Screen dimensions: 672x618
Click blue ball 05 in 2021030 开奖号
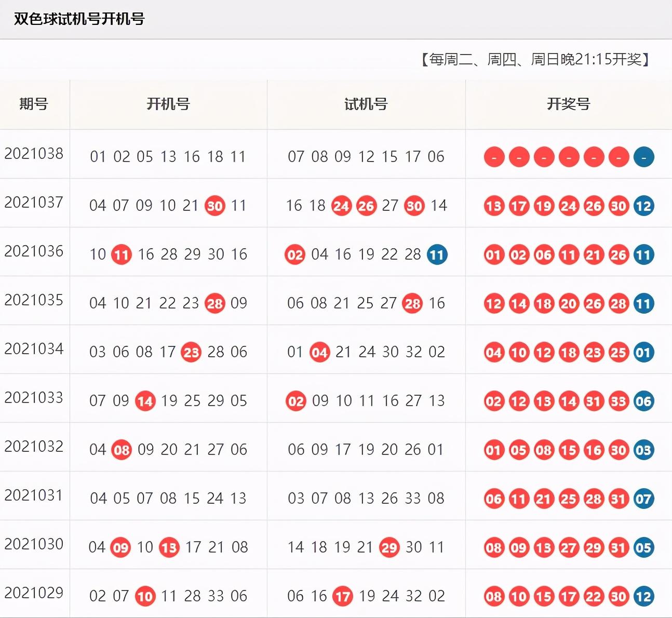[x=643, y=548]
